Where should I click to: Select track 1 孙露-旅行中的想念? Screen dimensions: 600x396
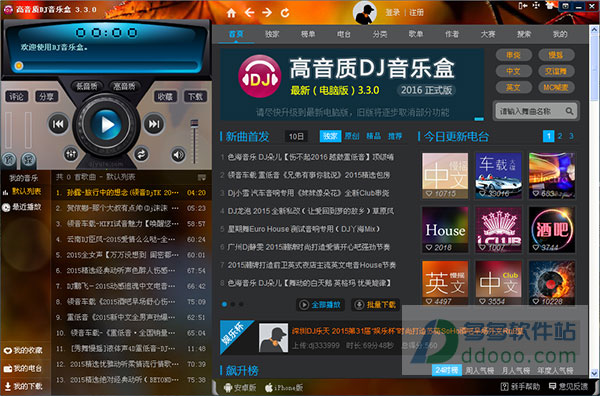tap(131, 192)
